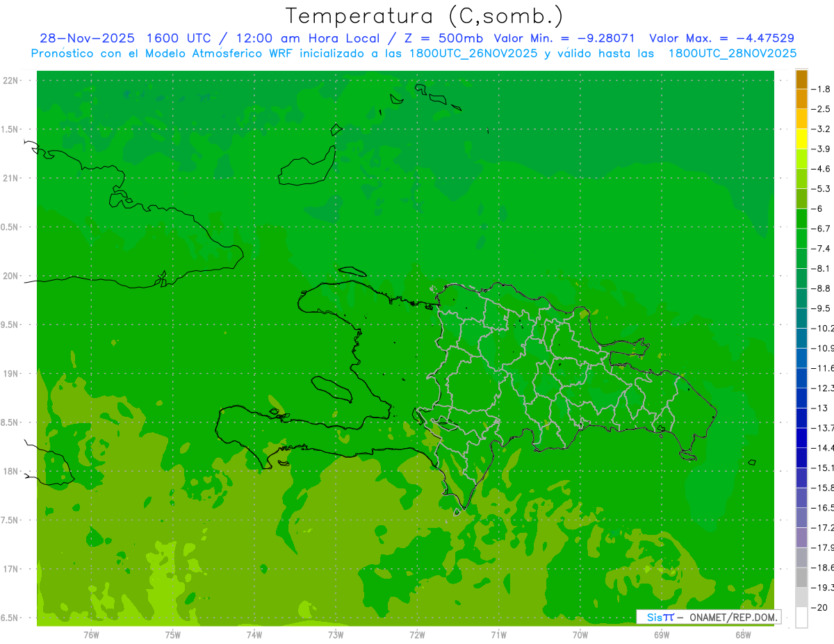Click the -8.8 colorbar label
This screenshot has height=644, width=834.
point(821,288)
